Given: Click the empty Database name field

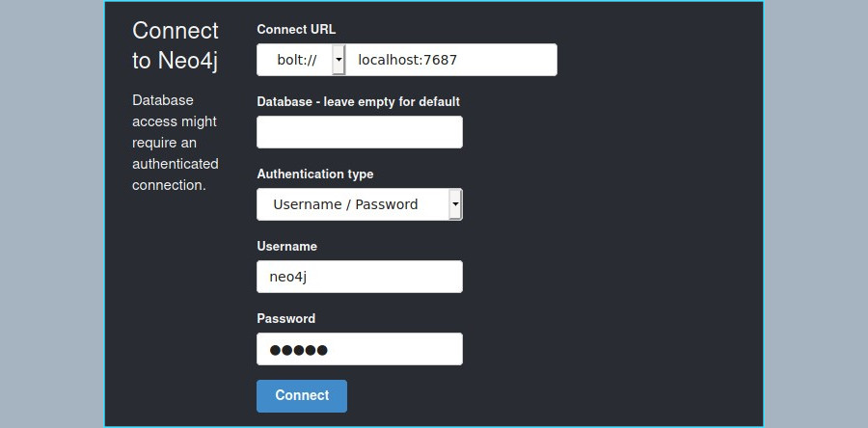Looking at the screenshot, I should click(x=360, y=132).
